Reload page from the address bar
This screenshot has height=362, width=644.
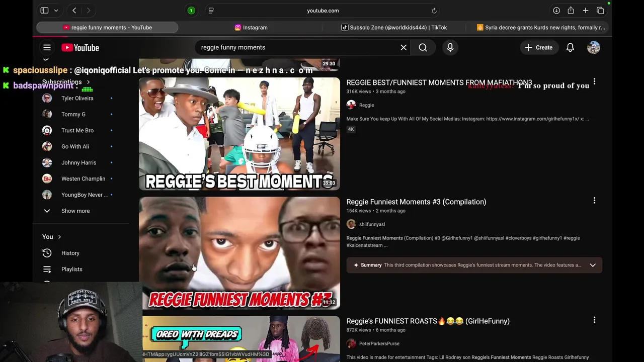click(434, 10)
